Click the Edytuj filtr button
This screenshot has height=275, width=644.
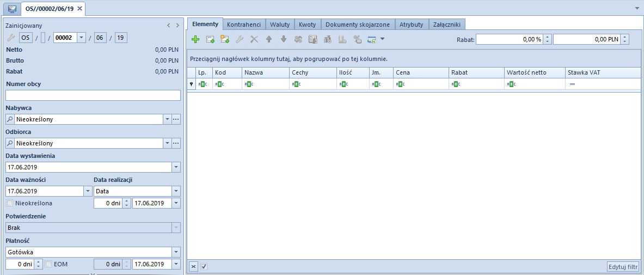pyautogui.click(x=623, y=266)
